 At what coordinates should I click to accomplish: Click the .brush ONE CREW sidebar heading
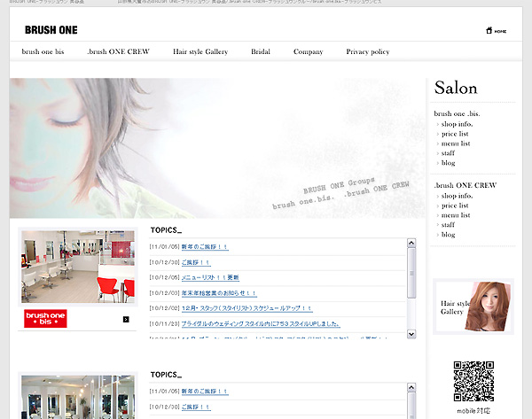(x=465, y=185)
